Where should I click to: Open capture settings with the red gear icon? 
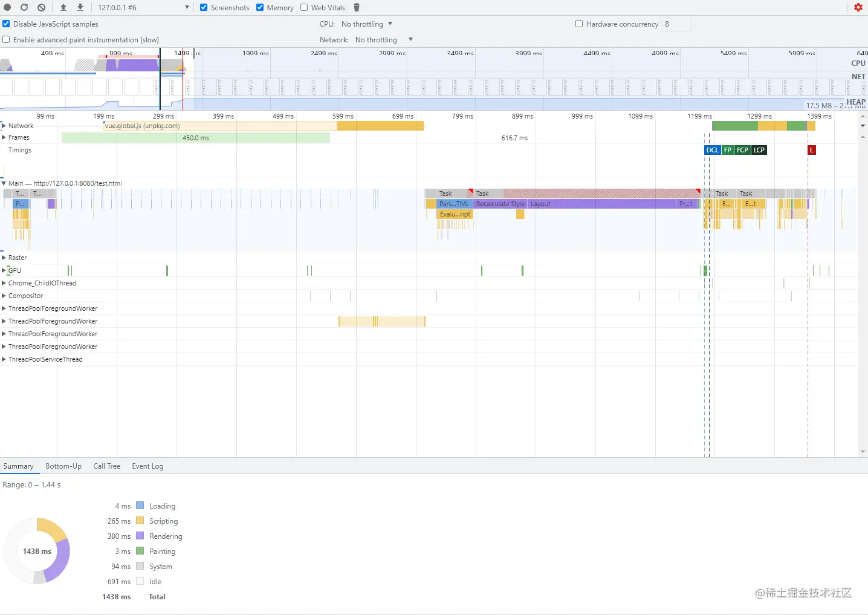coord(858,7)
